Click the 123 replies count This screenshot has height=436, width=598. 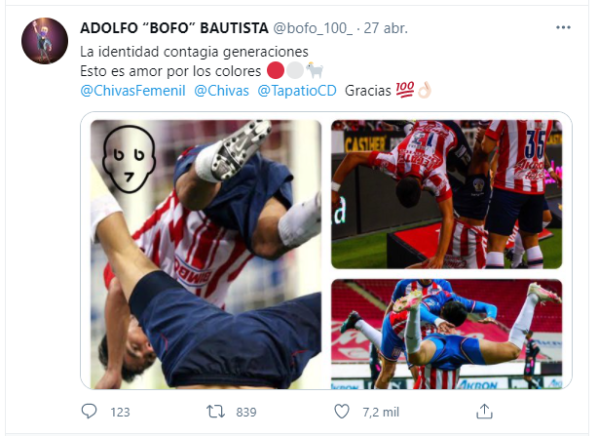[x=120, y=412]
